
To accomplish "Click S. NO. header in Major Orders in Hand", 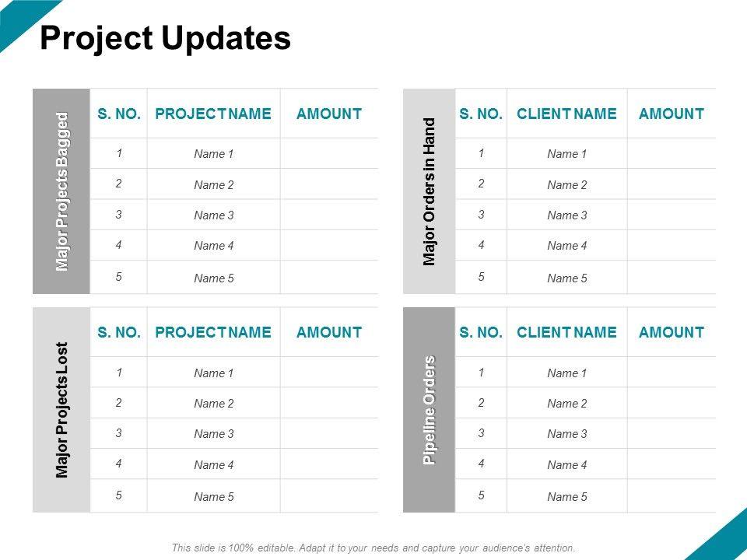I will [x=481, y=114].
